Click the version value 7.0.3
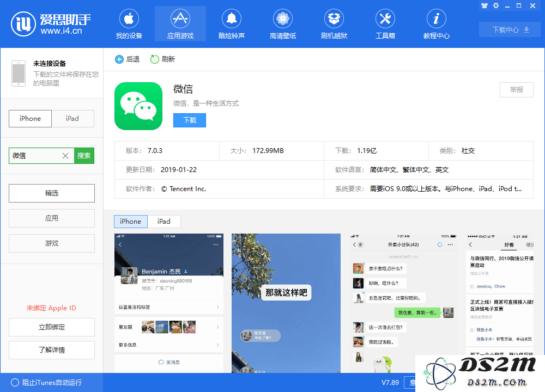 155,151
